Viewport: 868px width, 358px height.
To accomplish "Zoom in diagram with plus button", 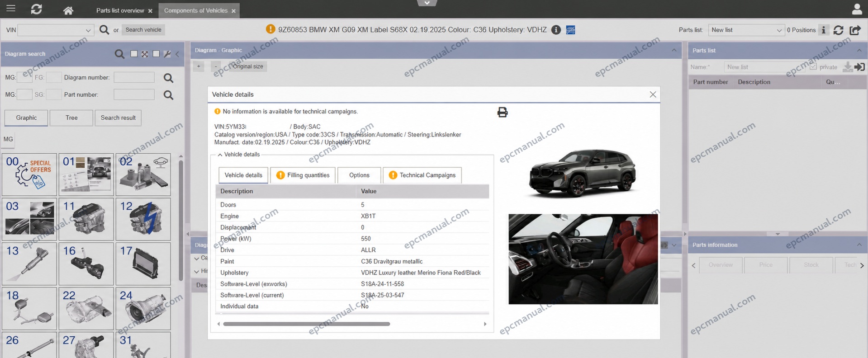I will pos(199,66).
